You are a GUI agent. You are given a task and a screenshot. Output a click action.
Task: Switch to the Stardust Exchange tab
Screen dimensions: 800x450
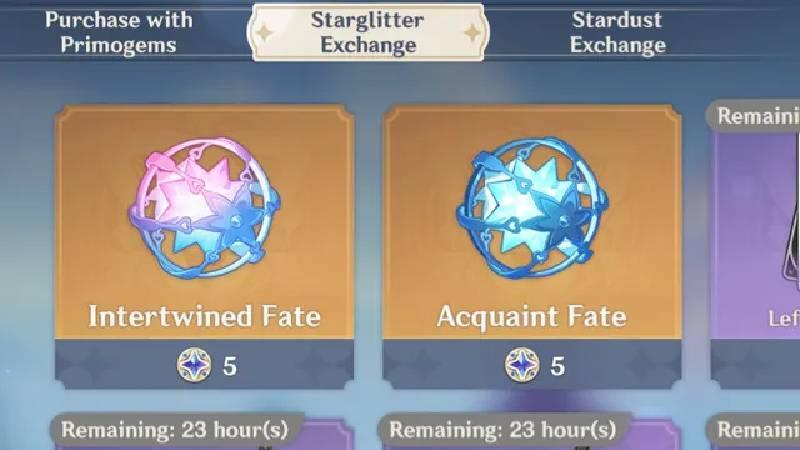[x=617, y=32]
